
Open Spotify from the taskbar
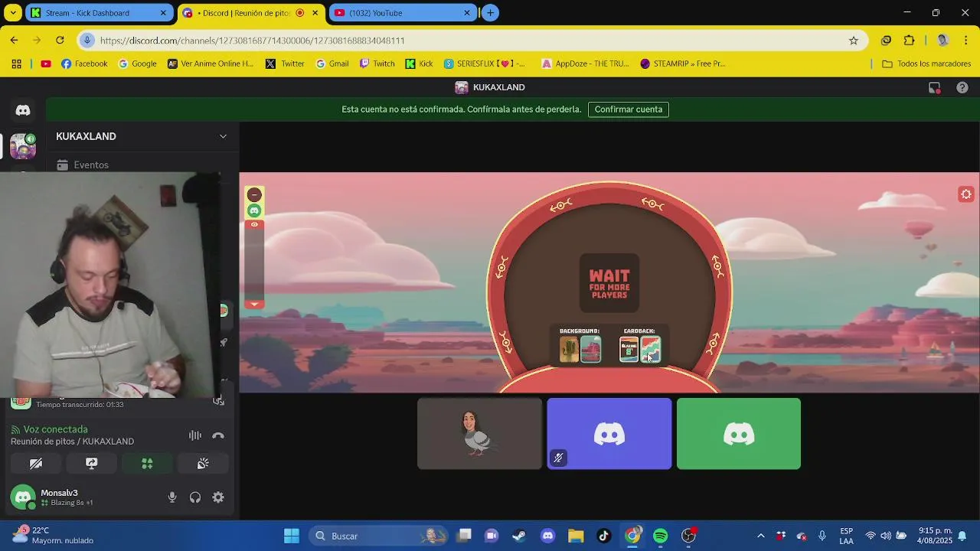pyautogui.click(x=661, y=536)
